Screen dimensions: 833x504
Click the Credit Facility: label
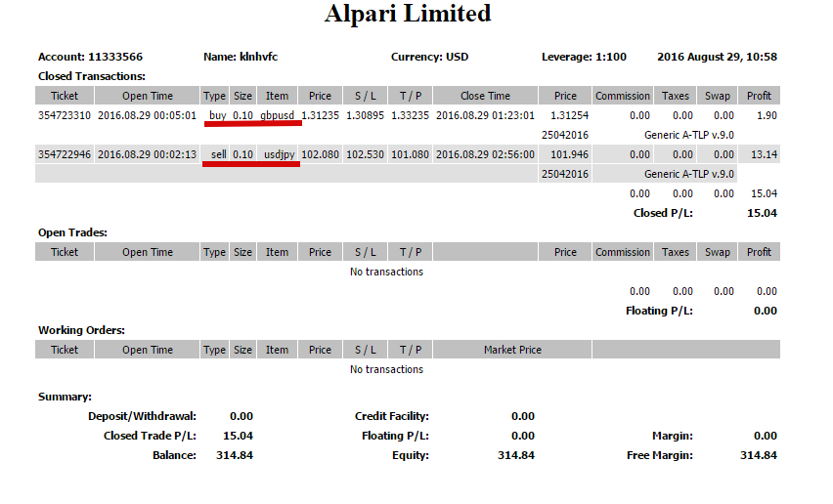coord(391,416)
